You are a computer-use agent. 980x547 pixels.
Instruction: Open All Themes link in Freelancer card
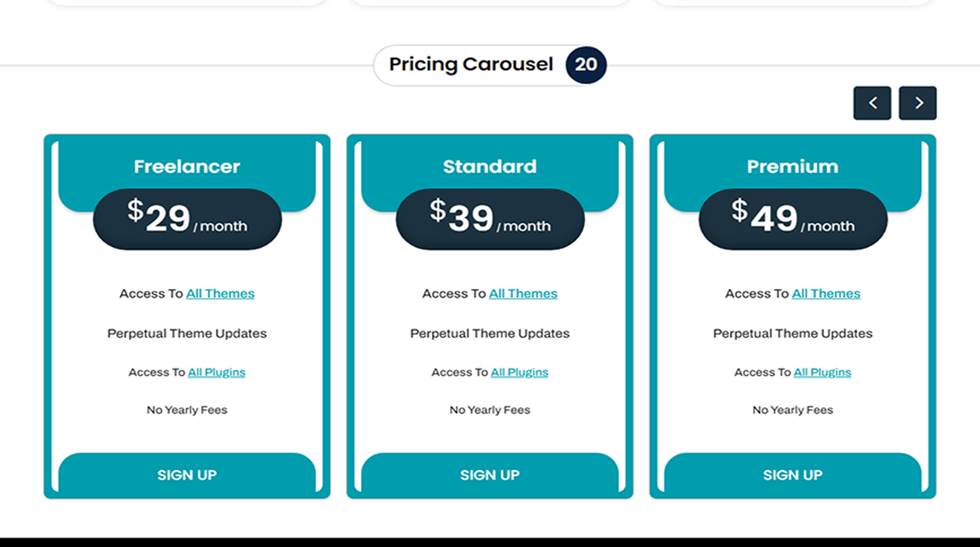pos(220,294)
